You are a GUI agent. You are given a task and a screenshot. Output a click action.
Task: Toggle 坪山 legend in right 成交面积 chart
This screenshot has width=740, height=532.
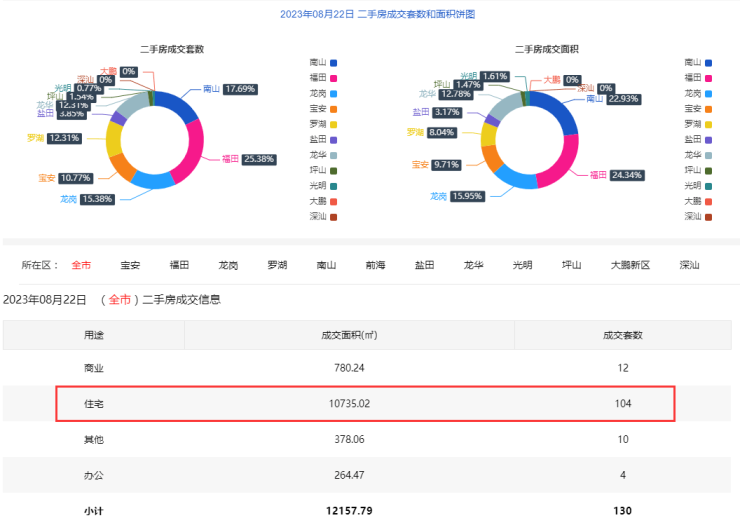click(698, 169)
